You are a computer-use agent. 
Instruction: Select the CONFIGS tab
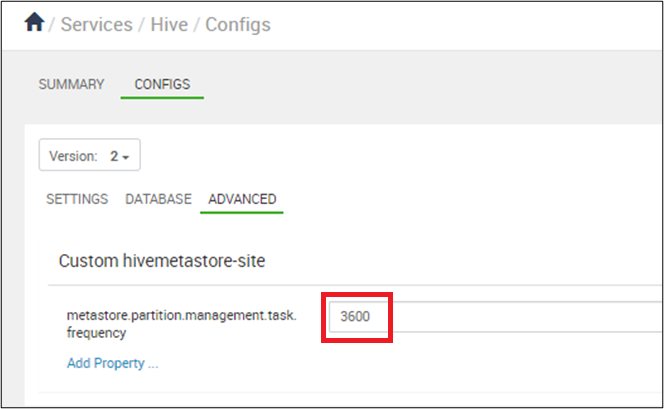coord(162,84)
